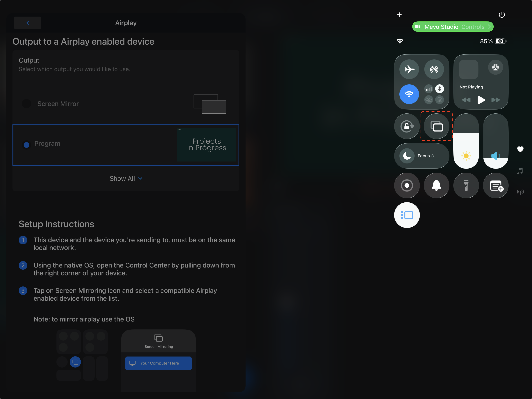
Task: Tap the AirDrop icon
Action: [x=434, y=69]
